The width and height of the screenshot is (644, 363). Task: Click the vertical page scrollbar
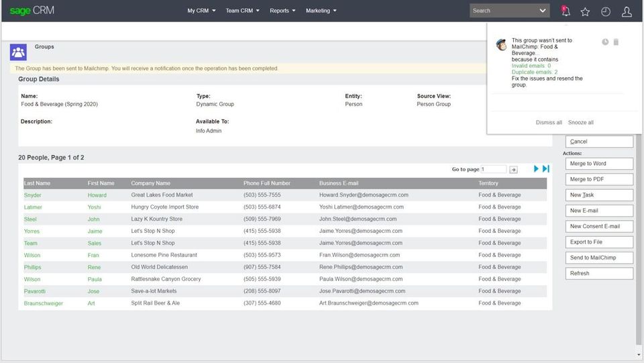click(x=639, y=240)
